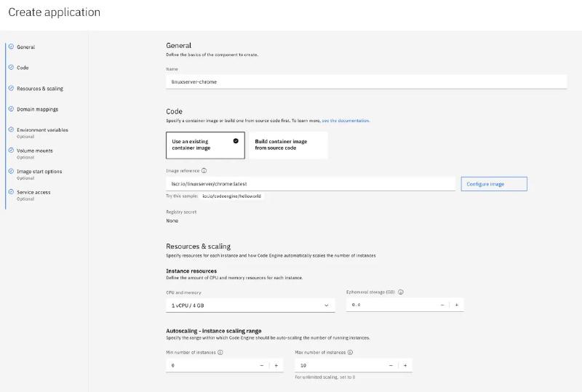This screenshot has height=392, width=582.
Task: Click Registry secret value None
Action: click(x=172, y=221)
